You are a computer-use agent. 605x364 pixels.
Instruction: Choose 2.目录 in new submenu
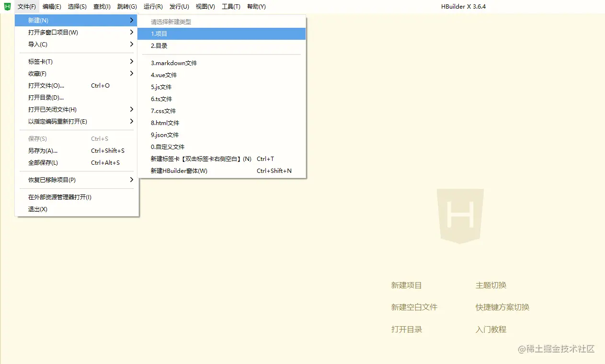(221, 46)
